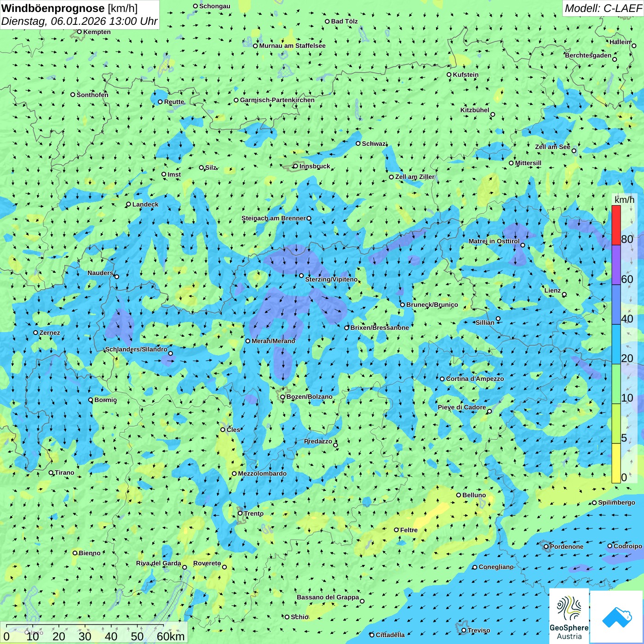Click the GeoSphere Austria logo
The image size is (644, 644).
click(x=569, y=615)
